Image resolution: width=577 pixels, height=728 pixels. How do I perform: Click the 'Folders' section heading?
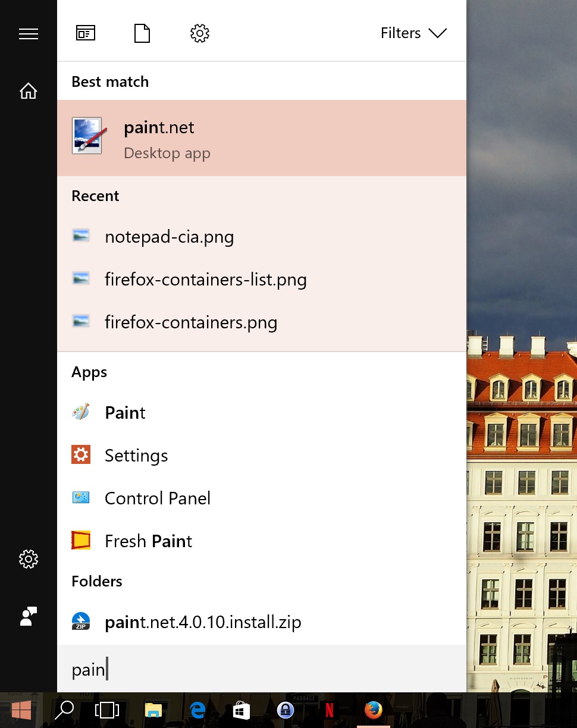point(97,582)
